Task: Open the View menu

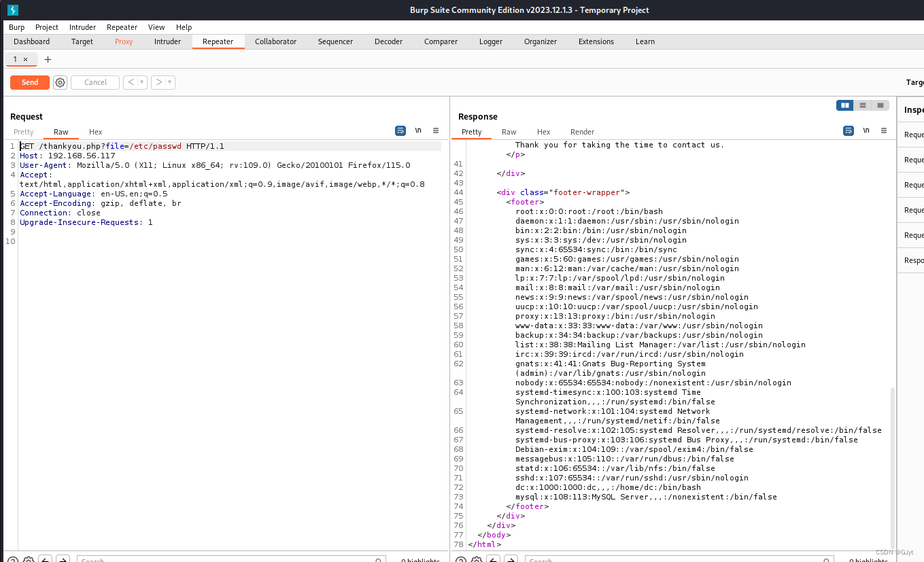Action: 156,27
